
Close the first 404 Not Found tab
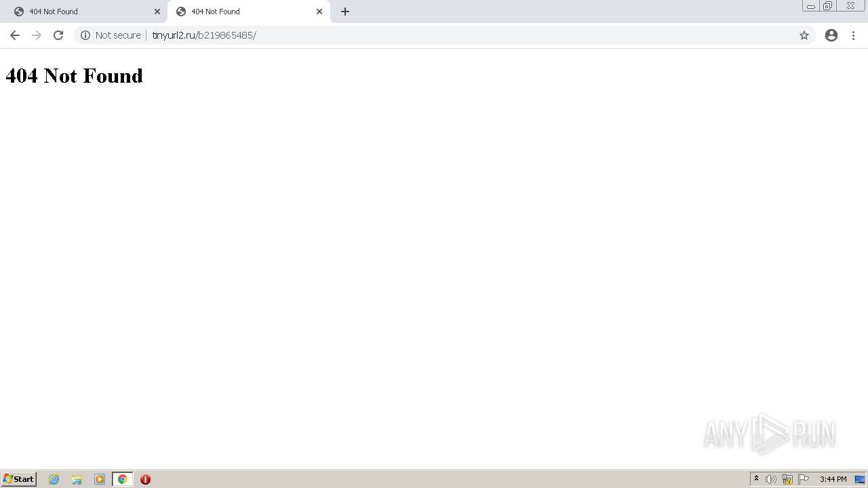pos(157,12)
